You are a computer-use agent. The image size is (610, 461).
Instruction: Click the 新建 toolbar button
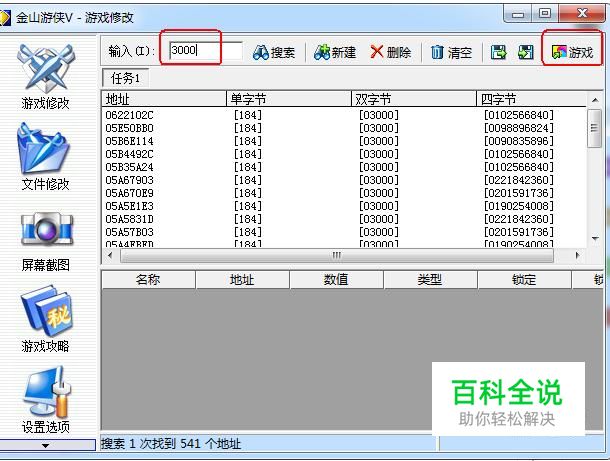coord(335,52)
